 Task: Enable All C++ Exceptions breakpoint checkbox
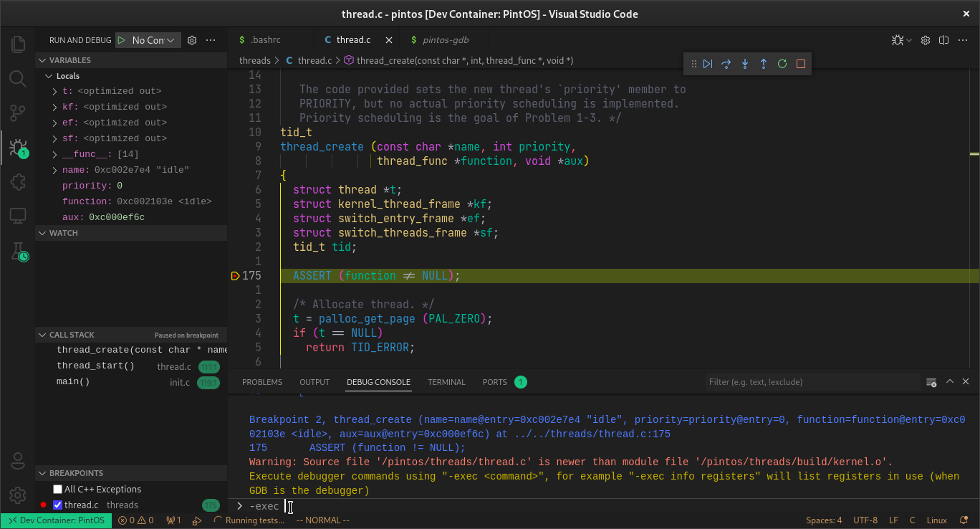click(58, 490)
